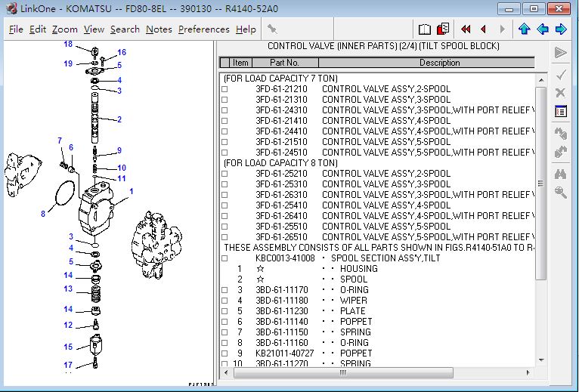The image size is (579, 392).
Task: Click the blue left arrow
Action: tap(543, 29)
